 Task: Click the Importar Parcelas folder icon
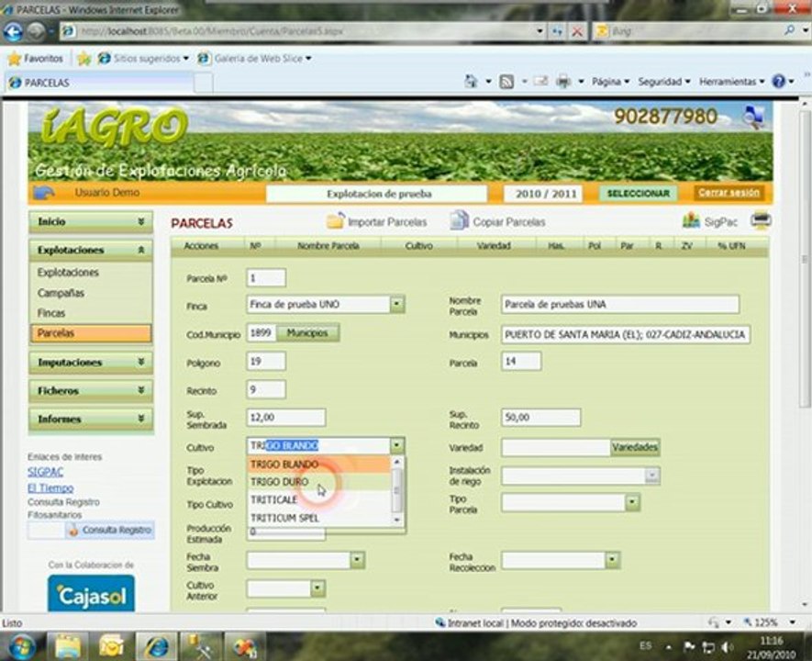[335, 221]
